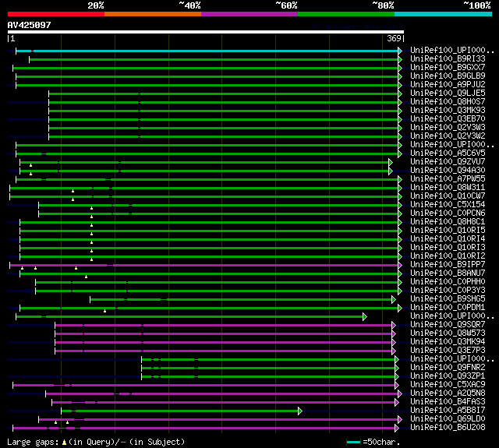499x448 pixels.
Task: Click the arrowhead ending the A5B8I7 alignment bar
Action: tap(299, 411)
